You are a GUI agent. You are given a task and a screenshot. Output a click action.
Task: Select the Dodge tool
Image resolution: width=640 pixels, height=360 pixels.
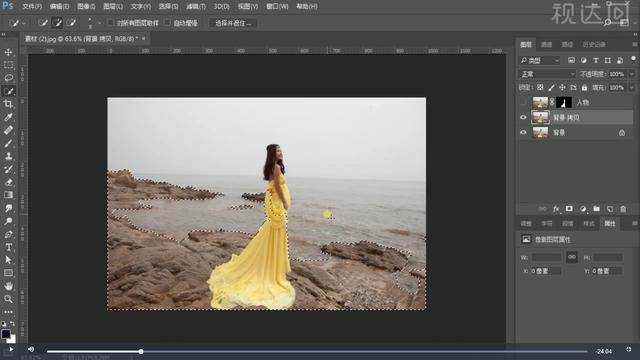[x=8, y=221]
